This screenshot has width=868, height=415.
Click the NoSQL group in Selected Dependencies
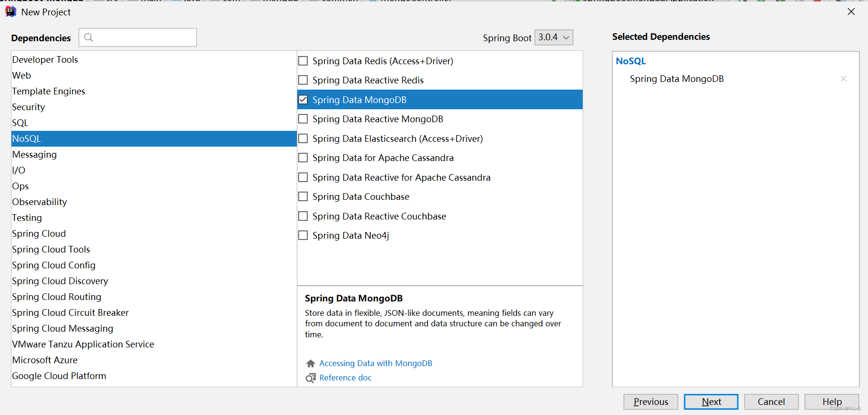click(631, 61)
